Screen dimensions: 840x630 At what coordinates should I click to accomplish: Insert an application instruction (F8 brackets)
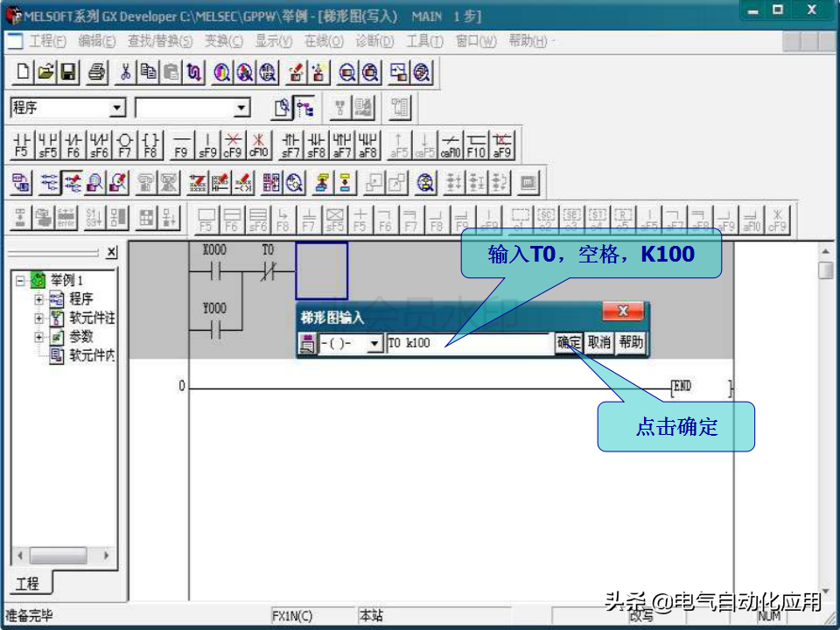[x=150, y=145]
